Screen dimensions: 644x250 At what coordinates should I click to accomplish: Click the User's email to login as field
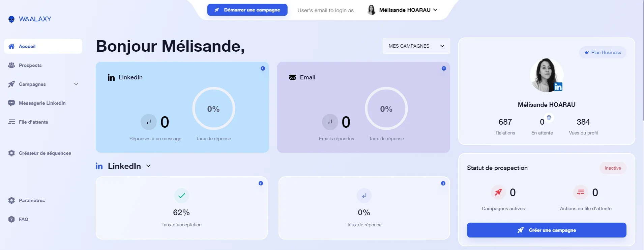tap(325, 10)
